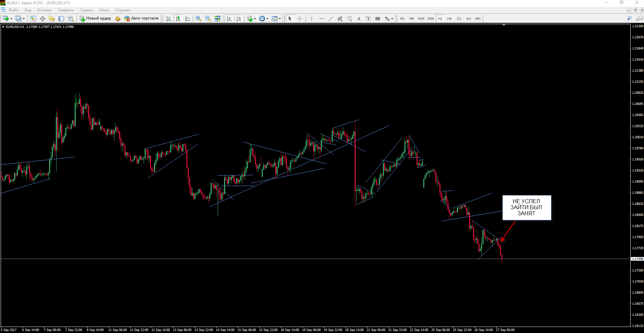
Task: Open the Сервис menu
Action: (x=86, y=10)
